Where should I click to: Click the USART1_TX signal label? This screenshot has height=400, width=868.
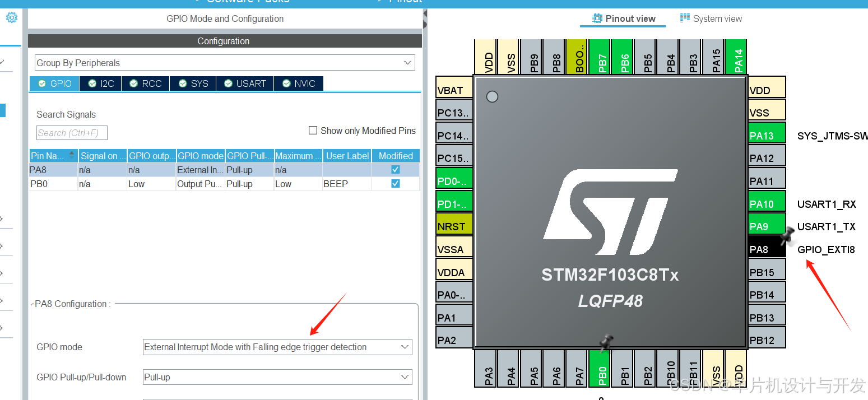click(x=827, y=226)
